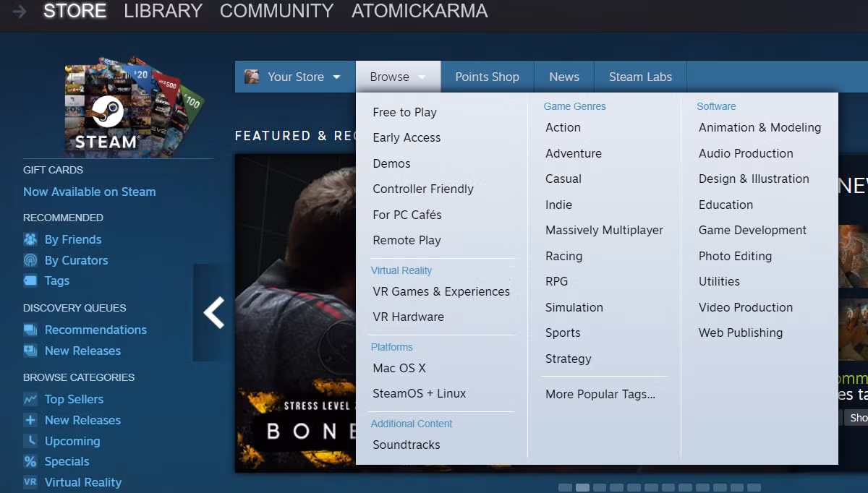Select the Sports genre

click(563, 333)
